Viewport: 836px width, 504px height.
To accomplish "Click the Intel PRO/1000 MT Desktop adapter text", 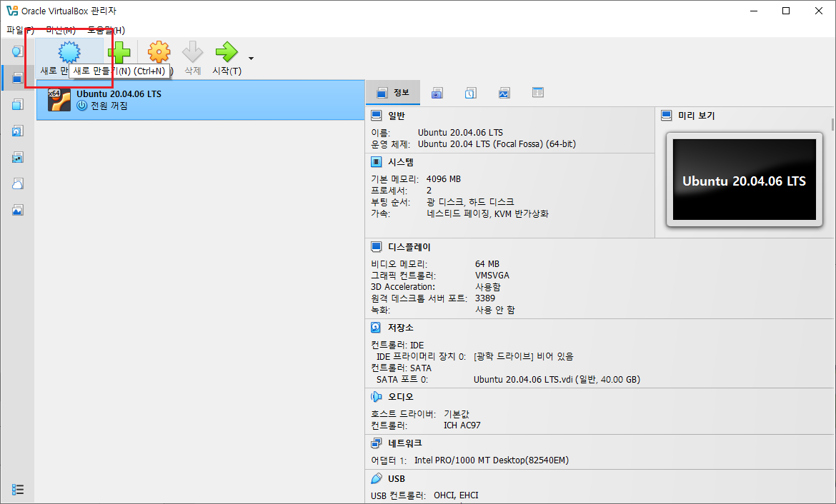I will click(492, 460).
